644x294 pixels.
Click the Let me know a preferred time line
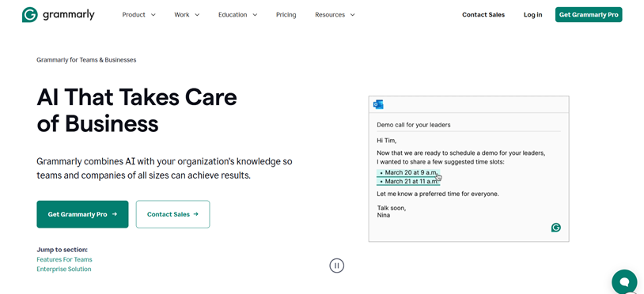[438, 194]
